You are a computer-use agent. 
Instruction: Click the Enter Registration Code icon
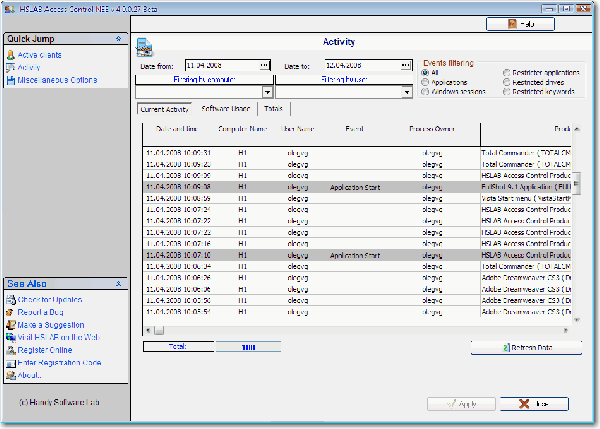coord(10,362)
